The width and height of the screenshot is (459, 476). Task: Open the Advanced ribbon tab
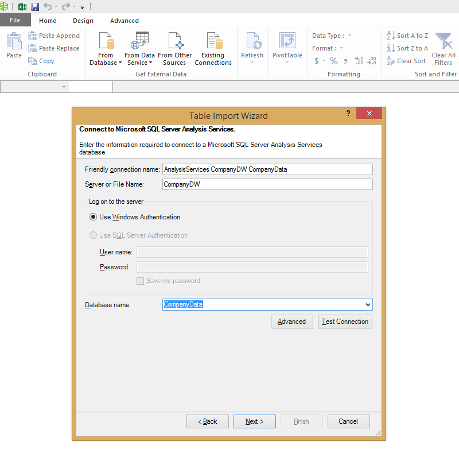click(125, 21)
